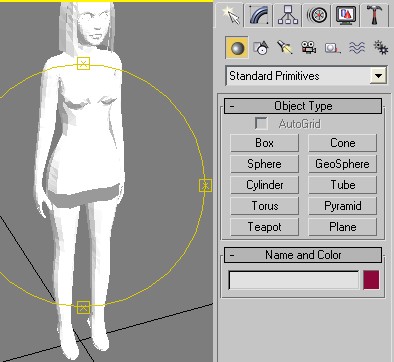Click the Teapot primitive button
Screen dimensions: 394x362
tap(264, 227)
